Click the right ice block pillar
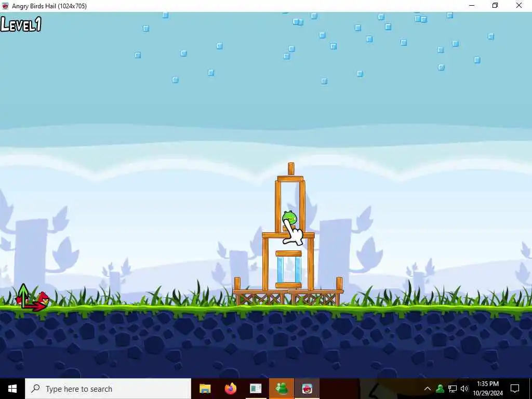 tap(298, 270)
